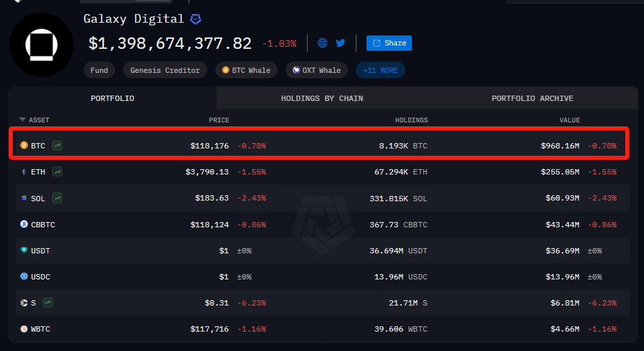The image size is (644, 351).
Task: Click the holdings 67.294K ETH
Action: pyautogui.click(x=401, y=172)
